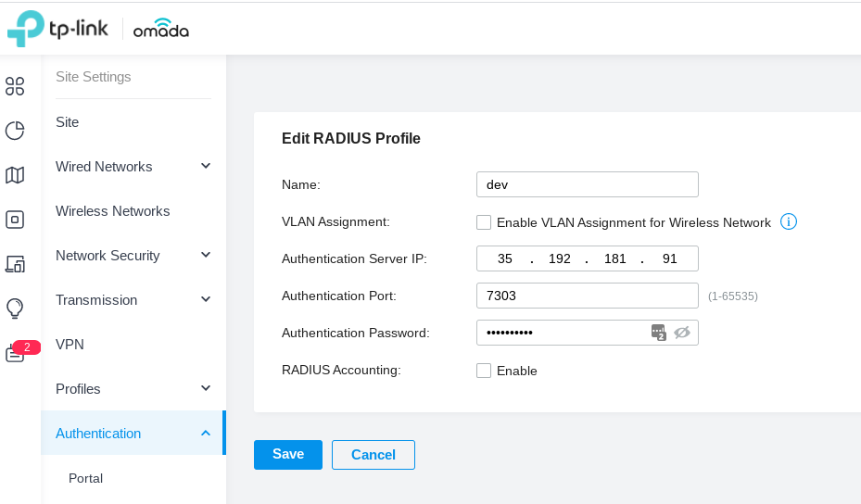Screen dimensions: 861x504
Task: Open the Site menu item
Action: (x=133, y=122)
